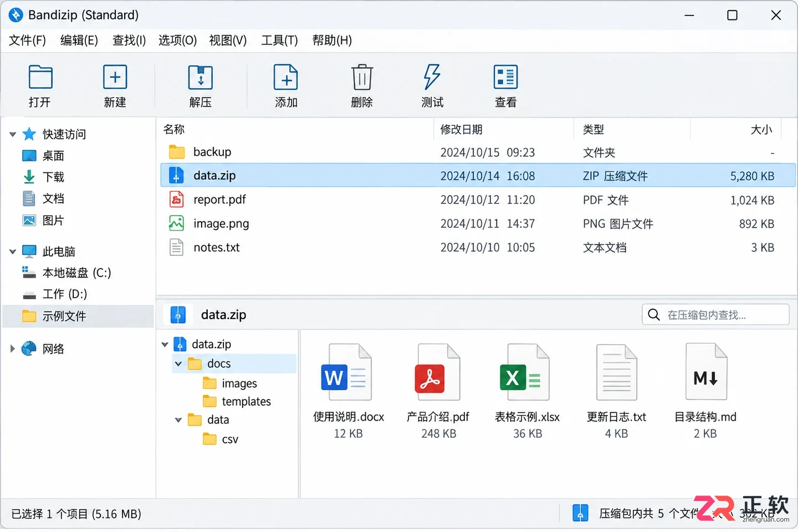Click the Bandizip title bar logo
The width and height of the screenshot is (798, 532).
[x=16, y=15]
